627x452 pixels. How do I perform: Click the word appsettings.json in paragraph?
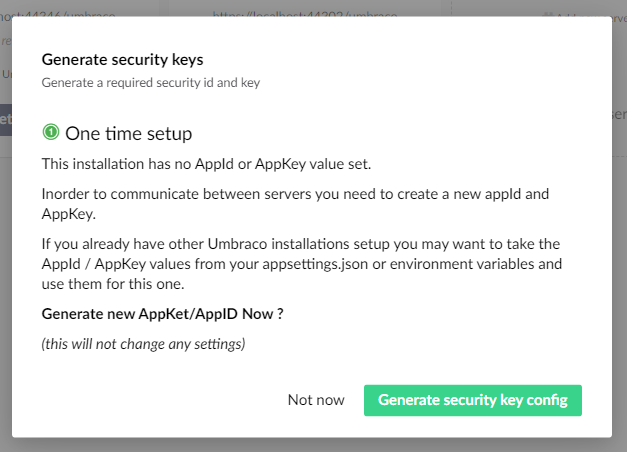315,264
